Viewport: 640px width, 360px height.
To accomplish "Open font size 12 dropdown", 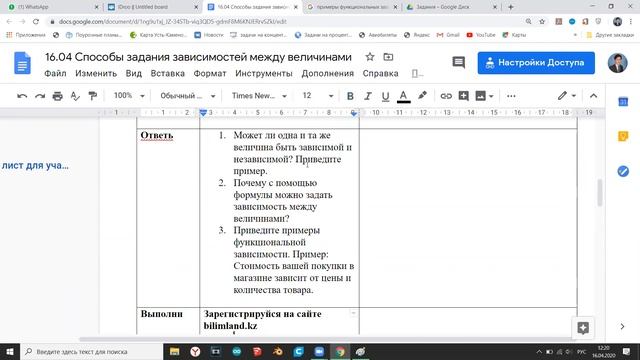I will pyautogui.click(x=318, y=96).
